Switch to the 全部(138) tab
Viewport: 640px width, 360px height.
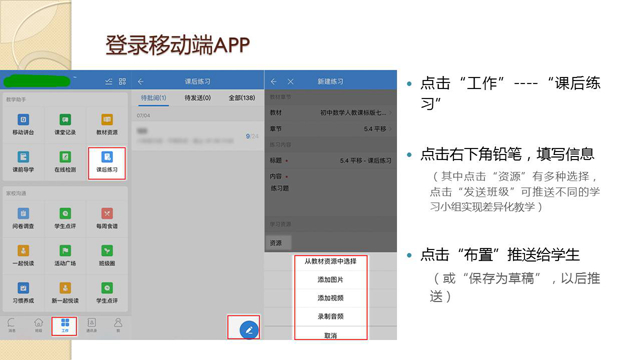coord(242,98)
